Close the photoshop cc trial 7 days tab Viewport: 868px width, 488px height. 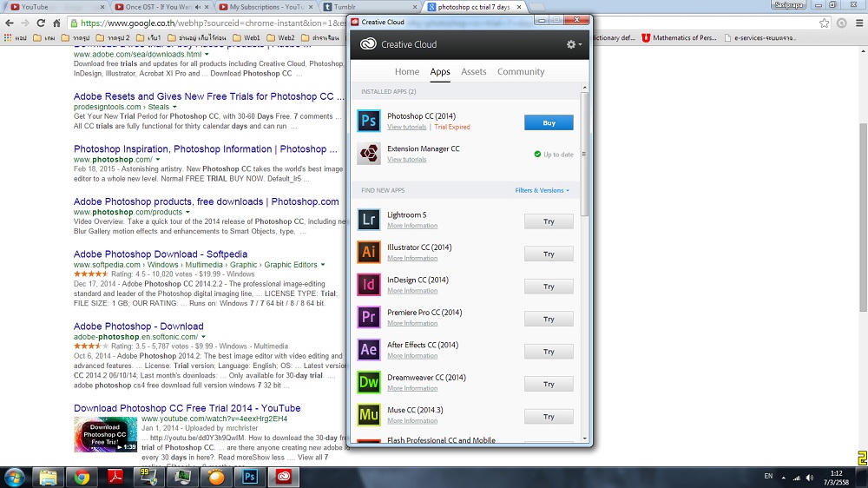[x=519, y=7]
